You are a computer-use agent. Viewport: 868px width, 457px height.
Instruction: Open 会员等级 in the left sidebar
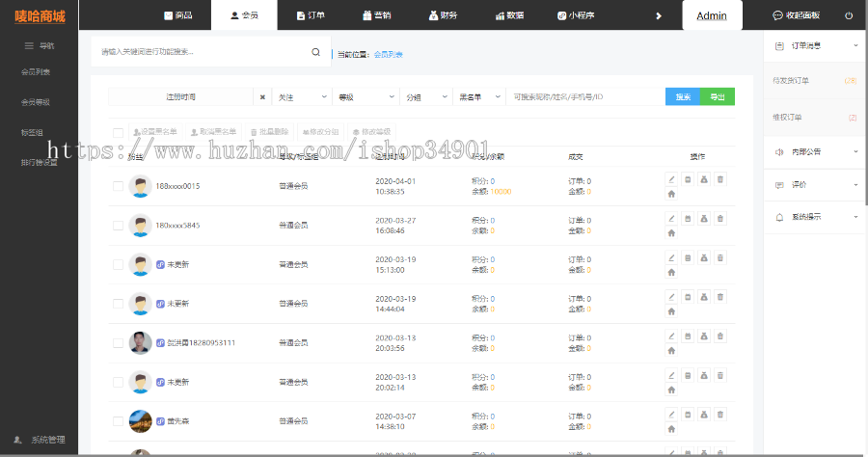(x=36, y=102)
